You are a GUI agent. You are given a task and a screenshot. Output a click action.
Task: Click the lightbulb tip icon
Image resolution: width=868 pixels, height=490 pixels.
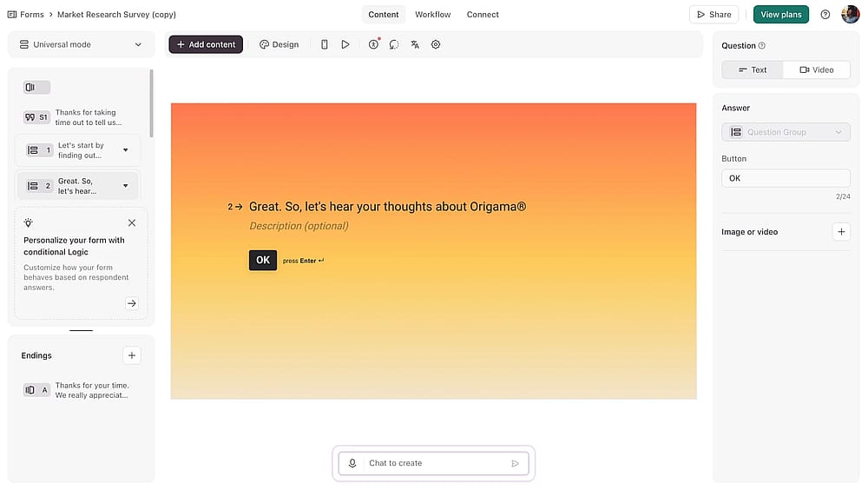tap(29, 222)
